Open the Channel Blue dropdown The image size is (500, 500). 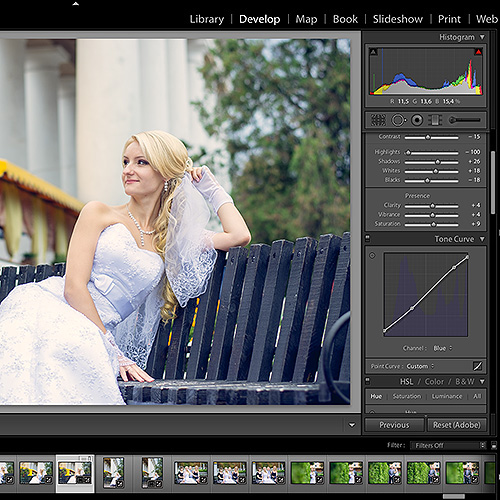pos(443,348)
